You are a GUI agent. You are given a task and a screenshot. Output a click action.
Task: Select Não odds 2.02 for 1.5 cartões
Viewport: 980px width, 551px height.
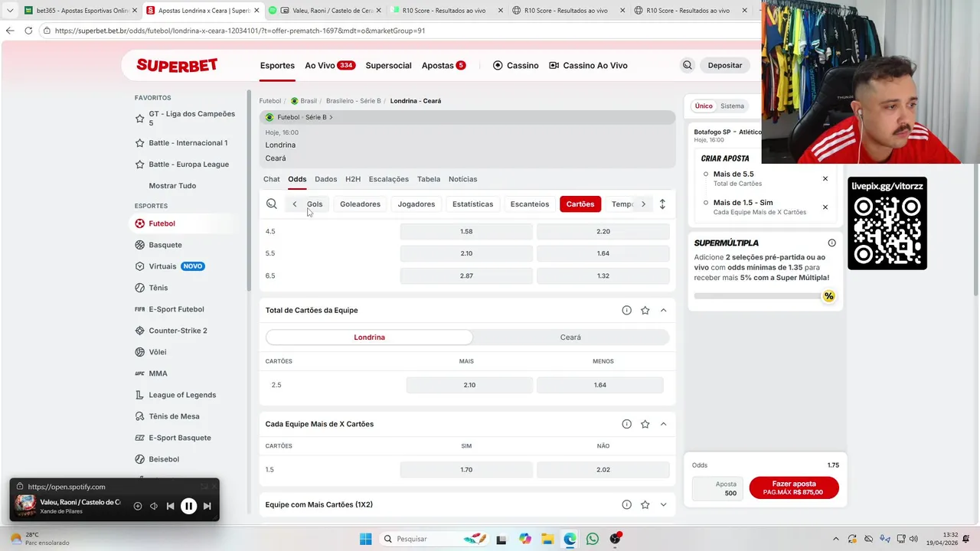click(x=603, y=470)
